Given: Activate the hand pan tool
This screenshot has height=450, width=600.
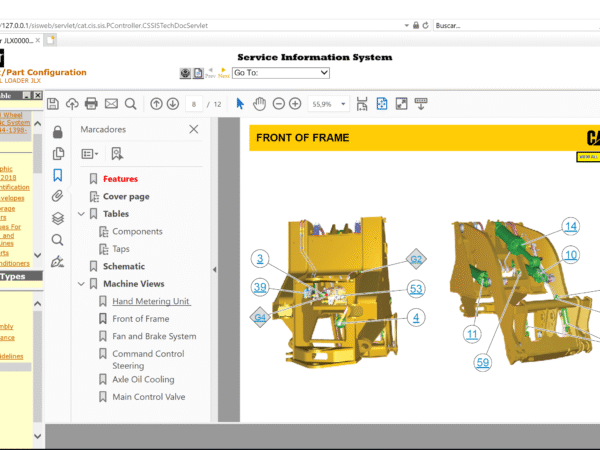Looking at the screenshot, I should (259, 104).
